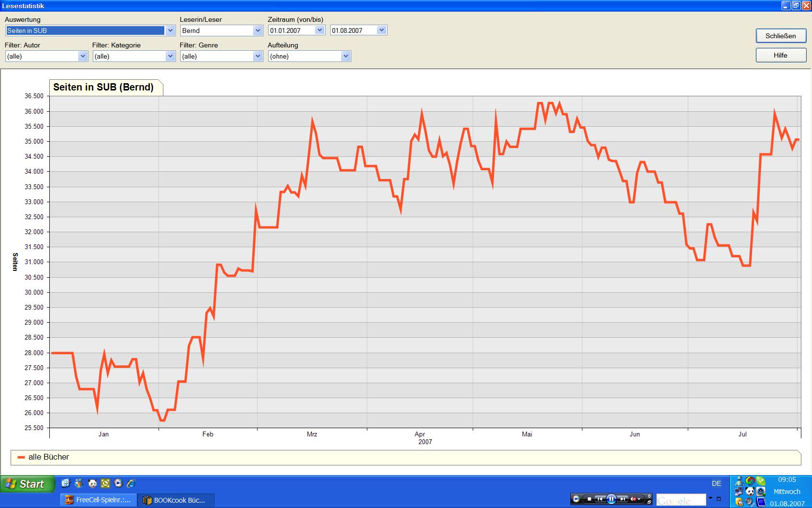The width and height of the screenshot is (812, 508).
Task: Pause playback in media player toolbar
Action: coord(611,499)
